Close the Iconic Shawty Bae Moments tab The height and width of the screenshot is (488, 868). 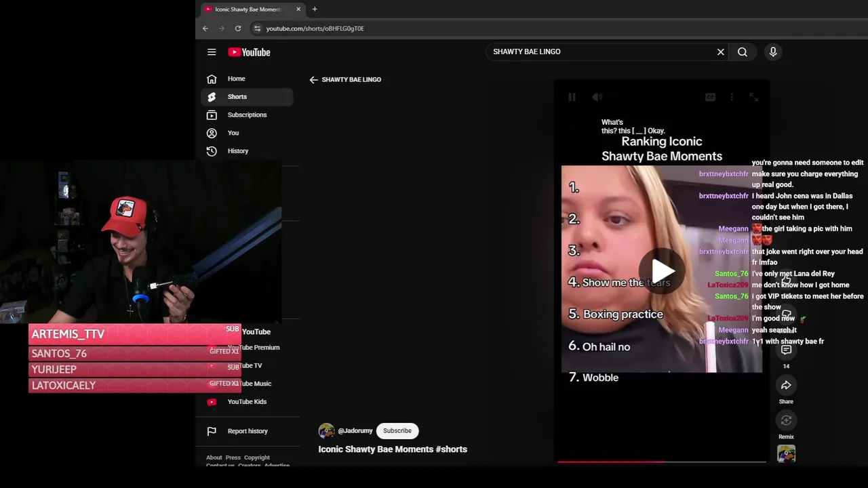(x=298, y=9)
